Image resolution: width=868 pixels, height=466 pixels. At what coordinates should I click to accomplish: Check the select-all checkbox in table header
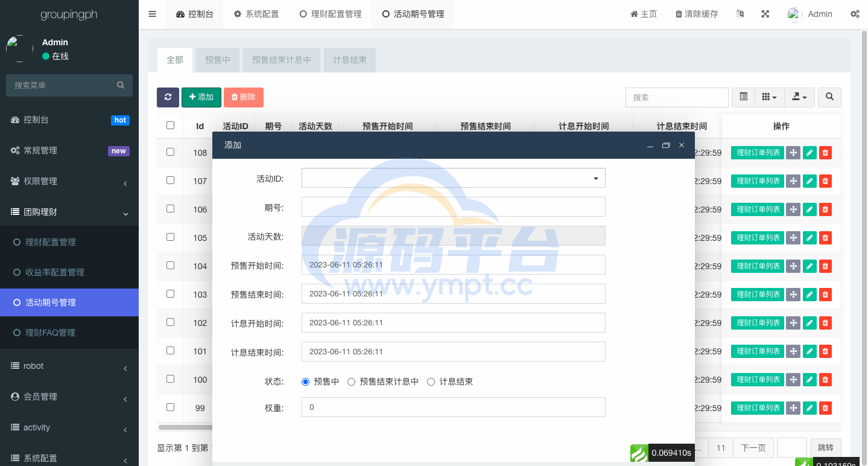coord(170,126)
